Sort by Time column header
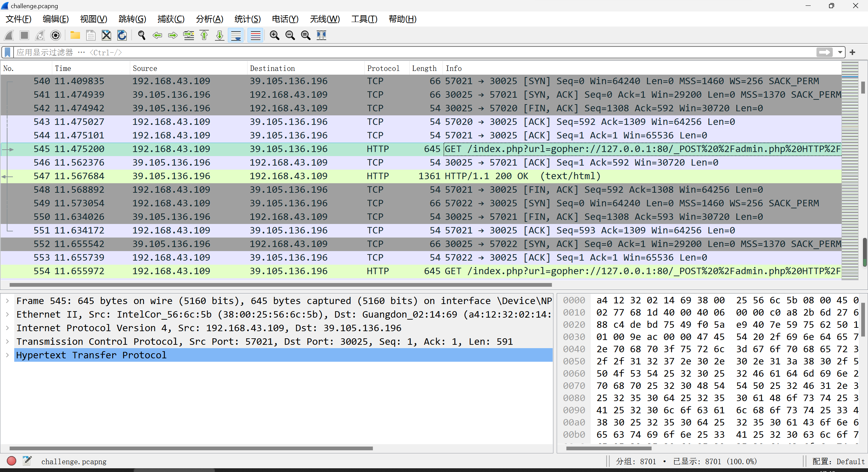This screenshot has width=868, height=472. click(x=91, y=68)
